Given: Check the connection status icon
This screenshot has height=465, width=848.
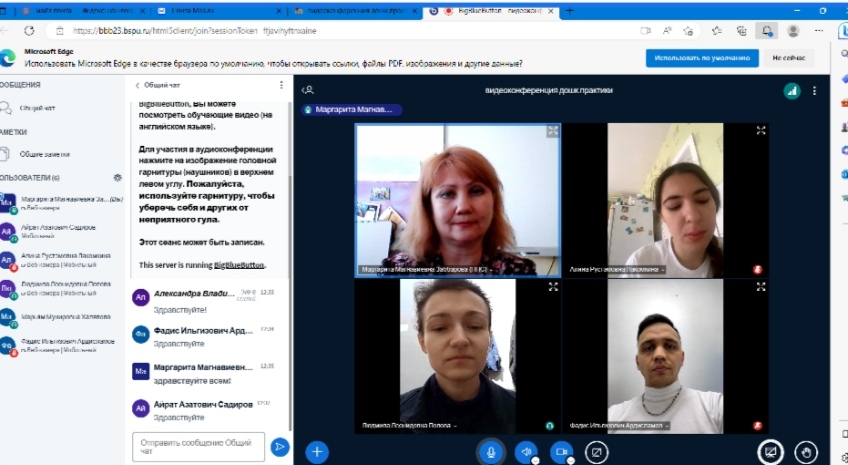Looking at the screenshot, I should (791, 90).
